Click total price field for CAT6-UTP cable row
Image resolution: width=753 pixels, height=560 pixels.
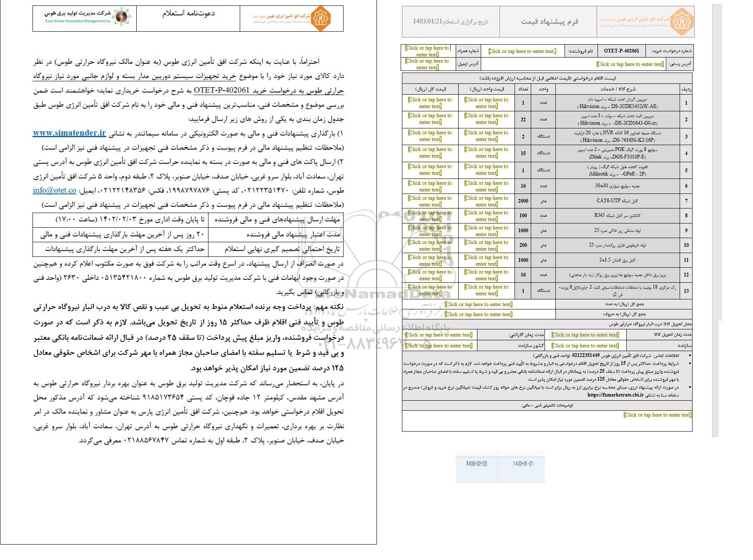(x=430, y=201)
